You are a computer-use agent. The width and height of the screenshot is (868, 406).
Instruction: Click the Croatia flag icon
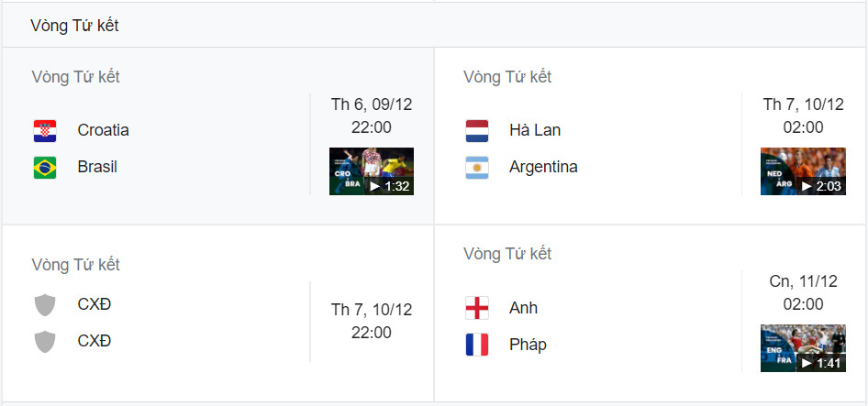coord(45,130)
